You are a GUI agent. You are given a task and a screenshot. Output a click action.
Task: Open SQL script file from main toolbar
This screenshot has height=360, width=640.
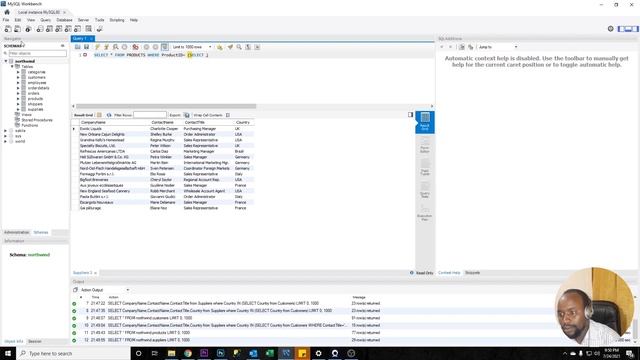click(x=17, y=29)
